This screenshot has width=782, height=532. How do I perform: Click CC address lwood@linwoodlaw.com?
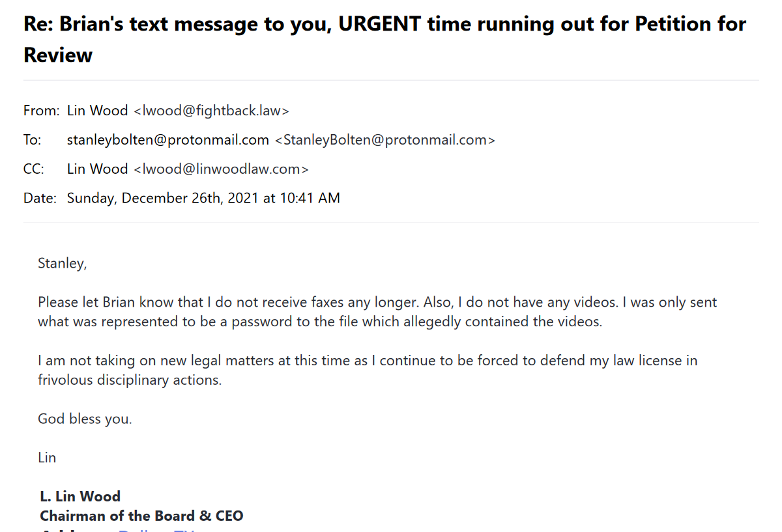click(x=221, y=169)
